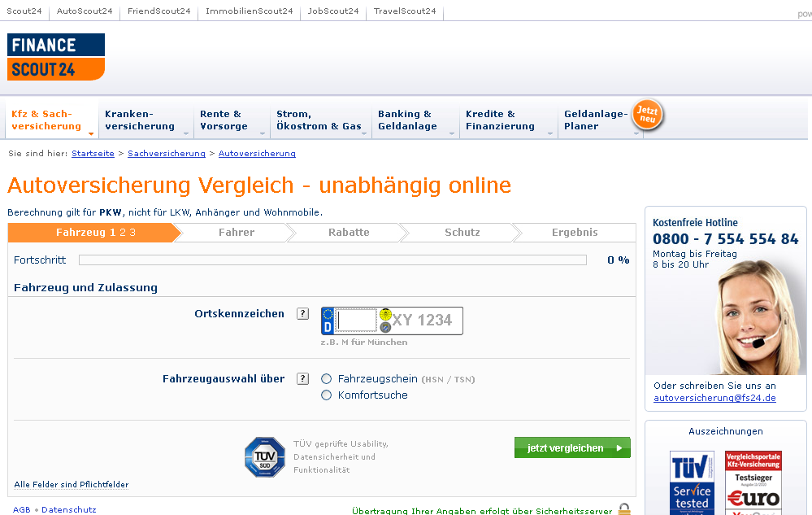Select the Komfortsuche radio option

click(x=326, y=395)
